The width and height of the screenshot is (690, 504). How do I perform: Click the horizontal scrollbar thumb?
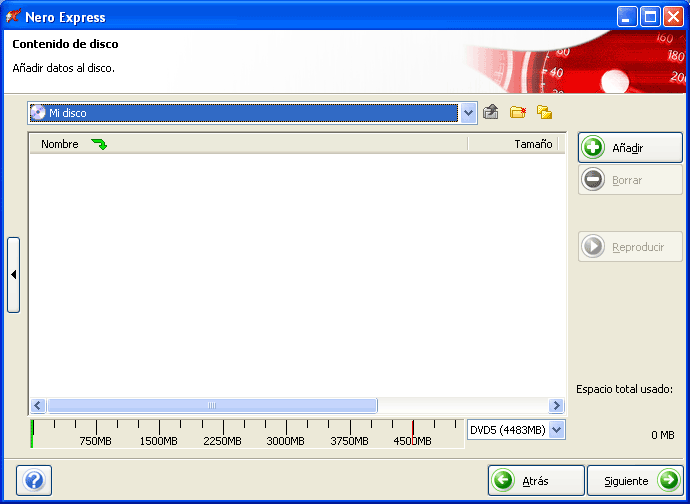point(212,405)
